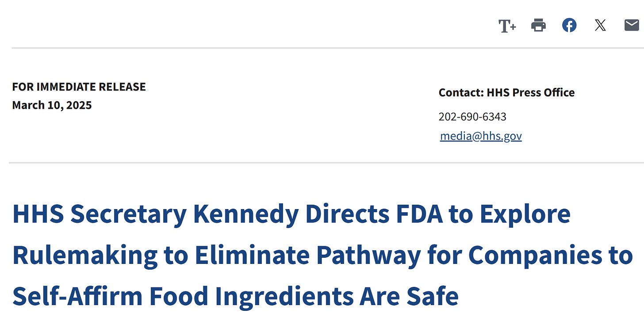Click the word "Rulemaking" in the headline

[x=84, y=256]
